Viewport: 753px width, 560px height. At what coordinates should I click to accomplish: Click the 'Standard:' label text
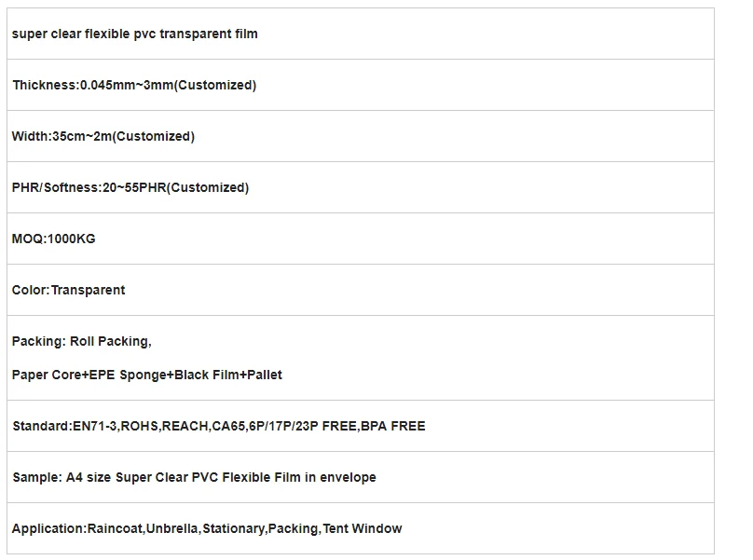[42, 427]
